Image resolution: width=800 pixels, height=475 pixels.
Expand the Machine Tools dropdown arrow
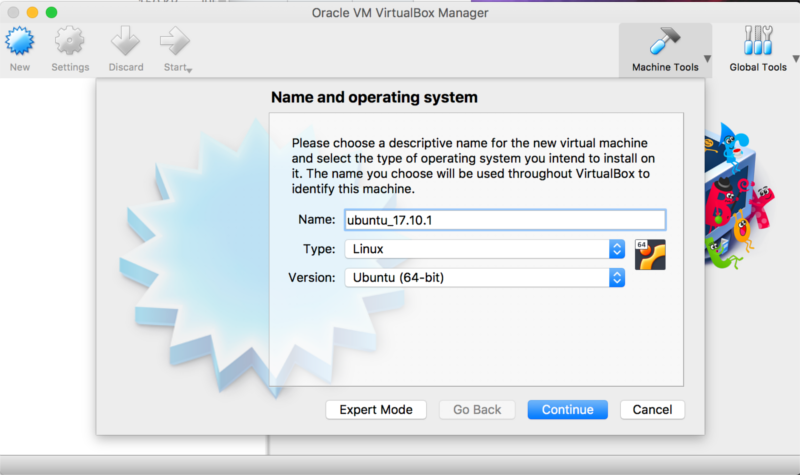point(707,59)
